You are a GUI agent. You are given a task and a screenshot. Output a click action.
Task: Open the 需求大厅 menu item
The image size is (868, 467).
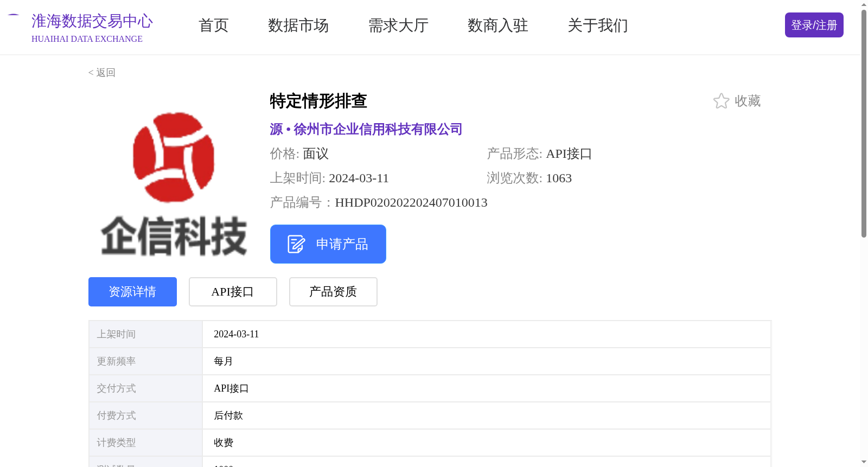point(398,25)
